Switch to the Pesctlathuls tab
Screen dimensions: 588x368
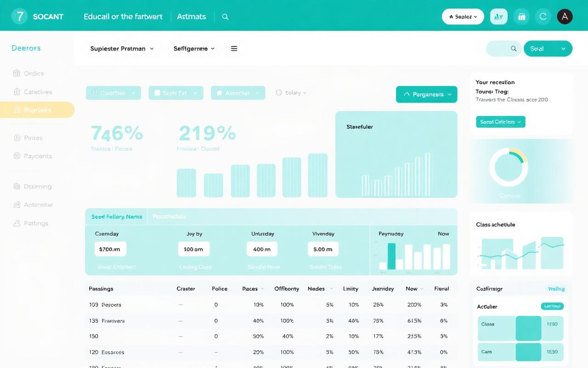click(x=169, y=216)
